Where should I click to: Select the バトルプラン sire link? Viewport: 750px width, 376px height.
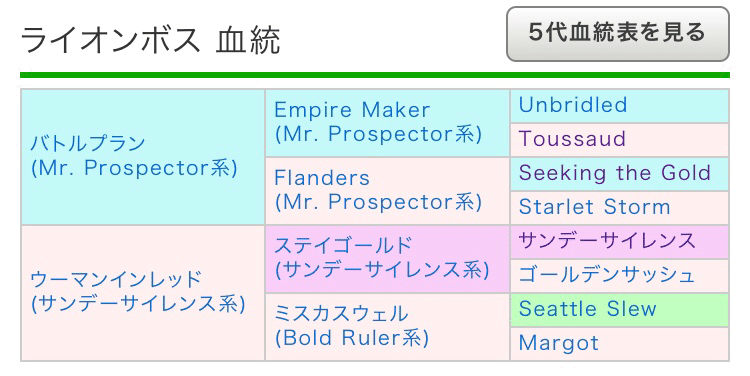point(88,144)
